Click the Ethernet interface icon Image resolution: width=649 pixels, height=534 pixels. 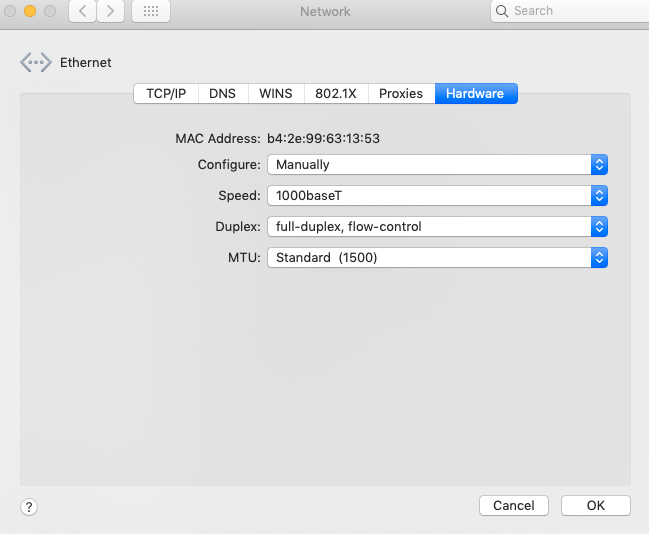tap(36, 63)
